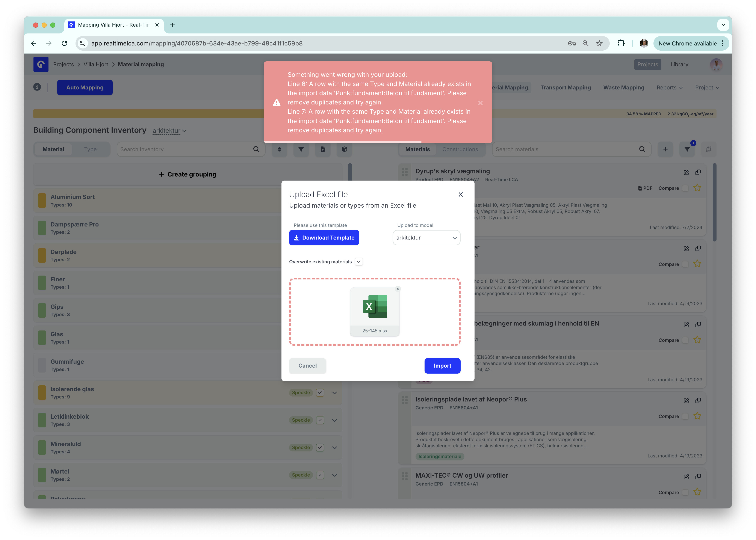Open the Upload to model dropdown
Image resolution: width=756 pixels, height=540 pixels.
(x=426, y=238)
